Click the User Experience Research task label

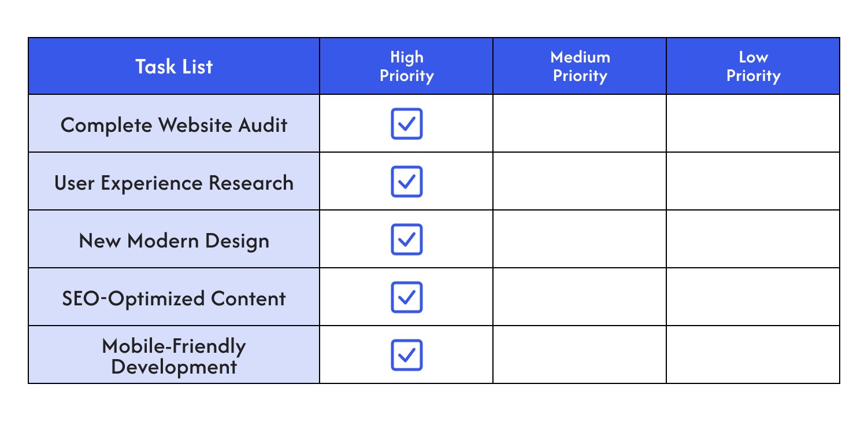click(x=174, y=183)
